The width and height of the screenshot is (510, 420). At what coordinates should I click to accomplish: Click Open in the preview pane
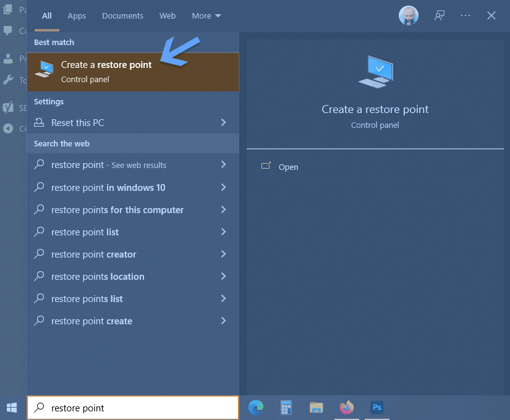click(288, 167)
